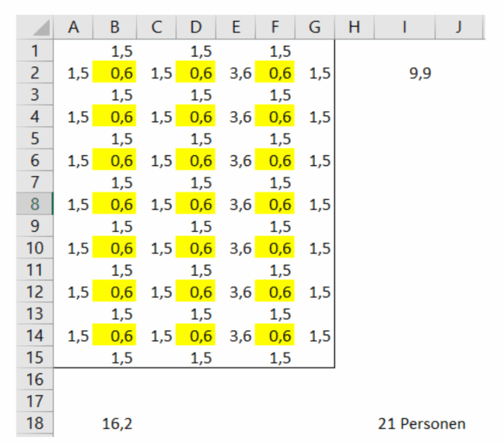
Task: Click column J header
Action: click(459, 28)
